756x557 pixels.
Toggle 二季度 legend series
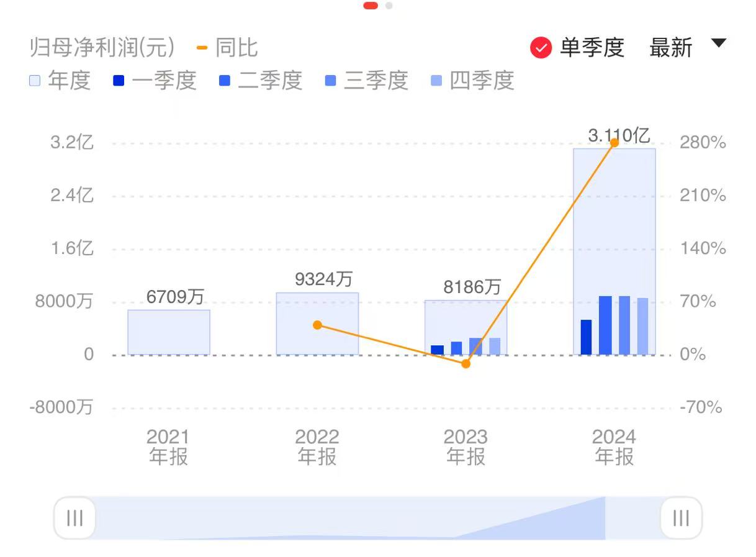(x=261, y=81)
